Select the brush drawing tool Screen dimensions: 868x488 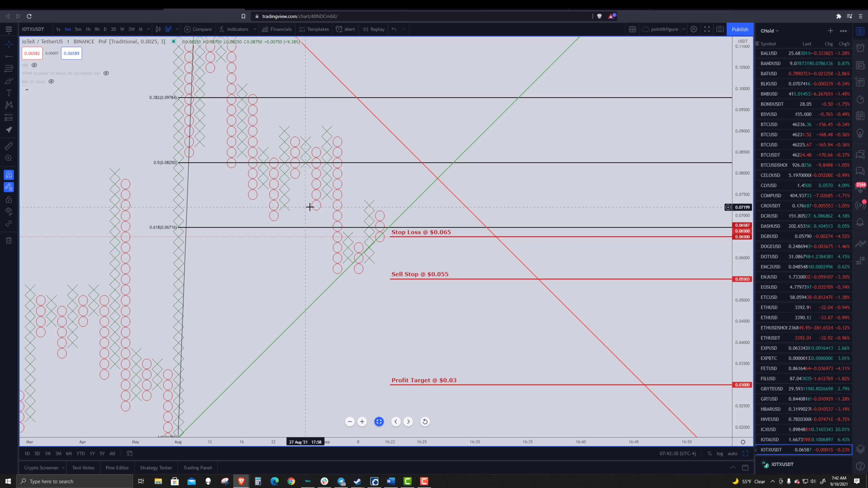coord(9,81)
